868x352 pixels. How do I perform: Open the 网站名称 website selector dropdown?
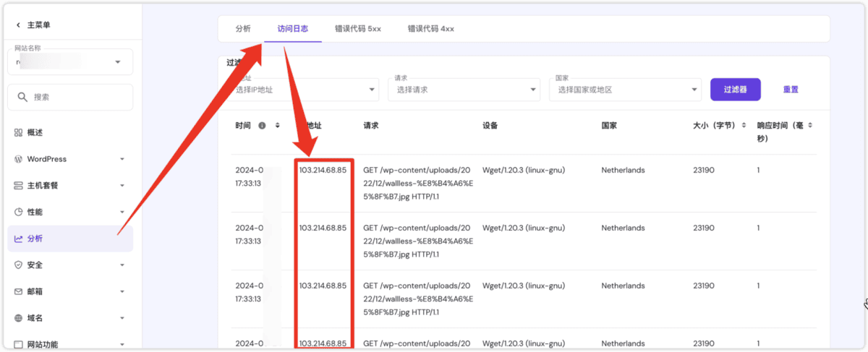click(x=70, y=62)
